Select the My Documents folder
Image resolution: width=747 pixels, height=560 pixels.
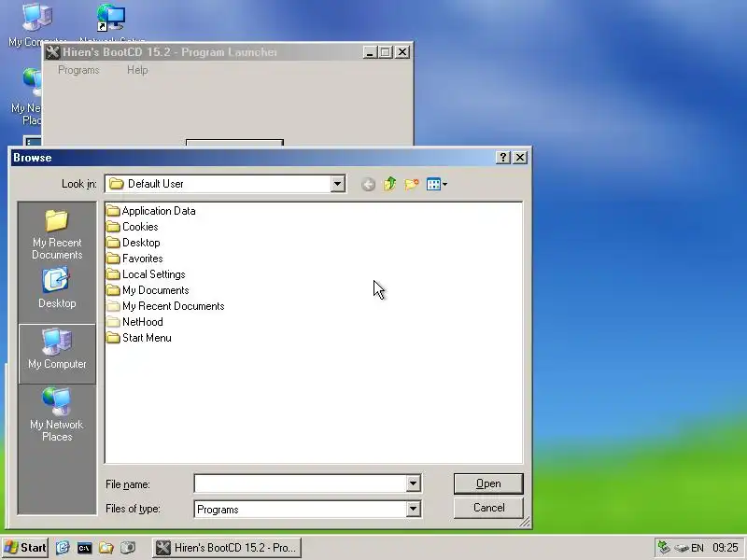click(x=148, y=290)
